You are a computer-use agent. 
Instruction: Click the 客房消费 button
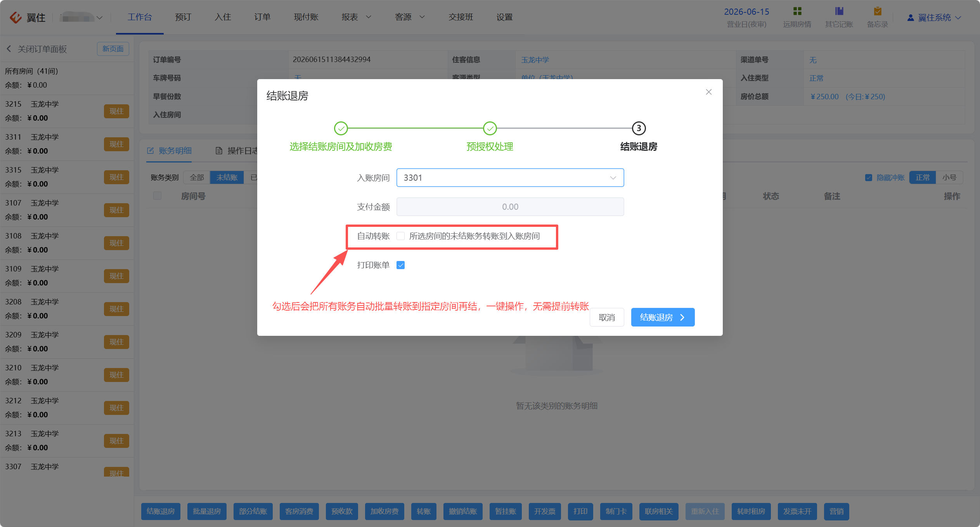[299, 511]
